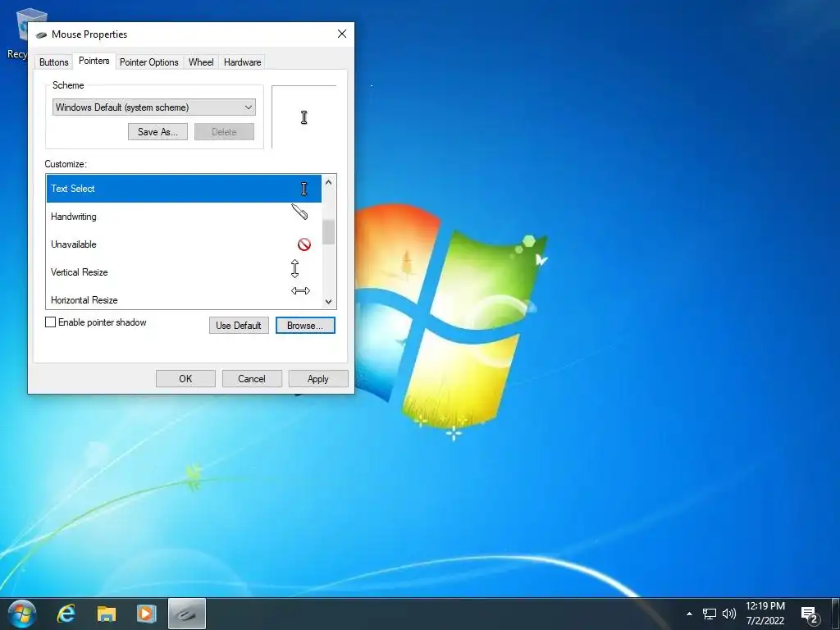Open File Explorer from the taskbar
The image size is (840, 630).
[x=106, y=614]
